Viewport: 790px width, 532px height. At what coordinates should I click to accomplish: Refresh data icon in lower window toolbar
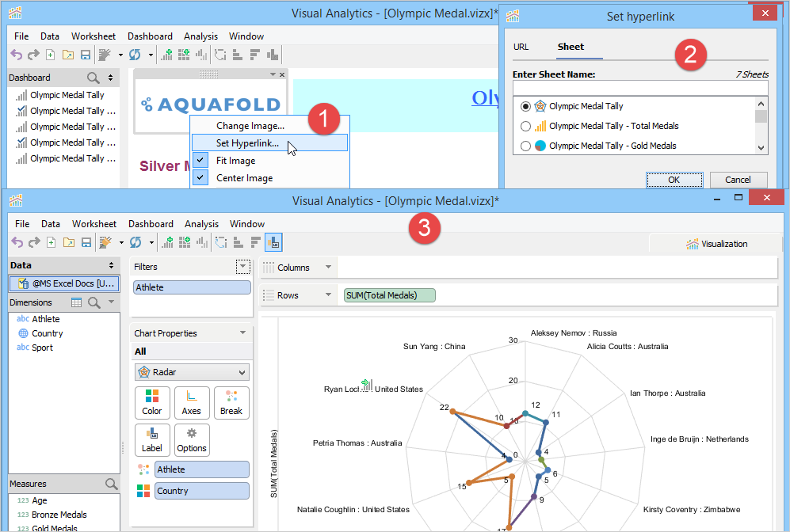pos(135,242)
